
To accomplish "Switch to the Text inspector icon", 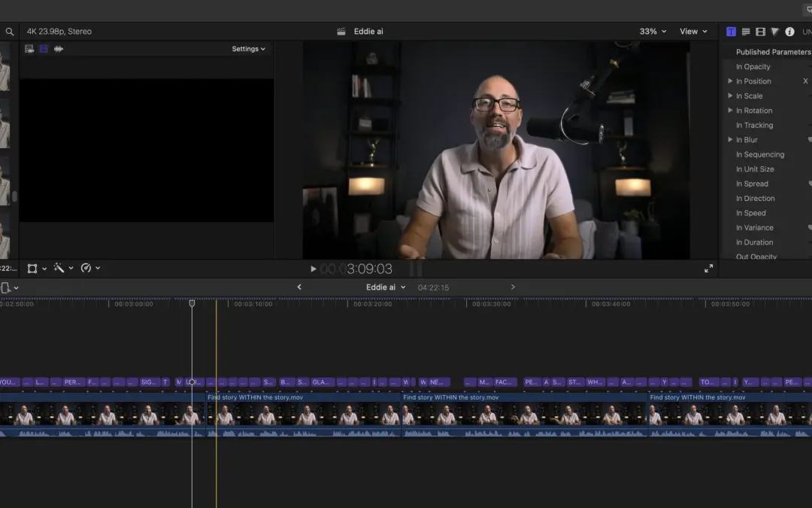I will tap(746, 32).
